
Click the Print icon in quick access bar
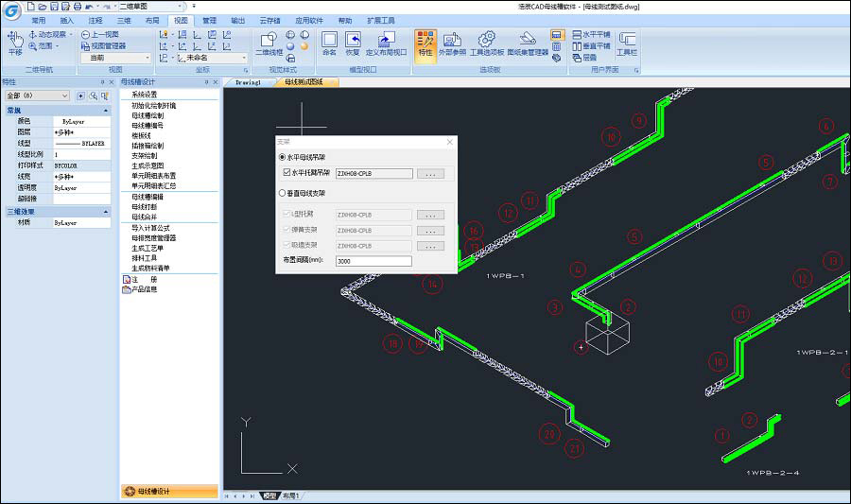tap(78, 7)
